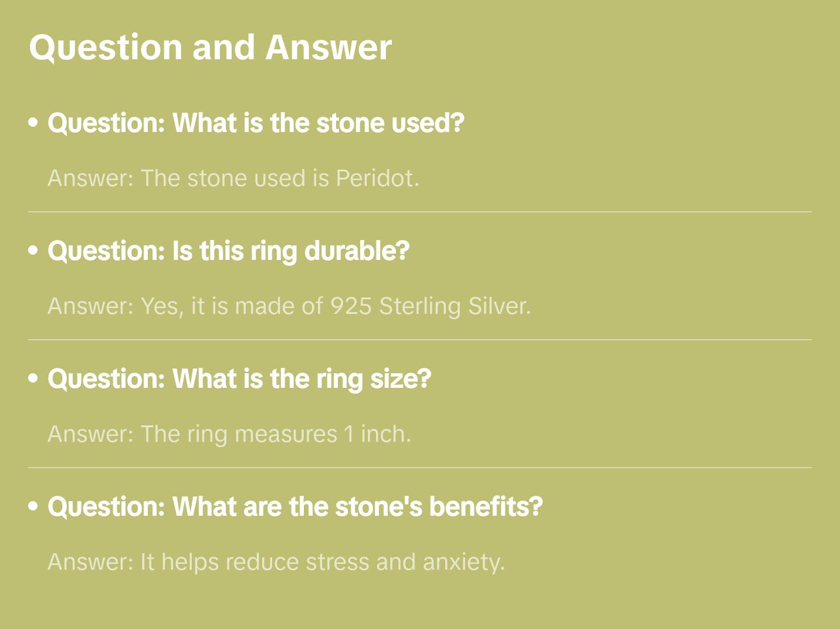This screenshot has height=629, width=840.
Task: Expand the 'Is this ring durable?' question
Action: click(228, 251)
